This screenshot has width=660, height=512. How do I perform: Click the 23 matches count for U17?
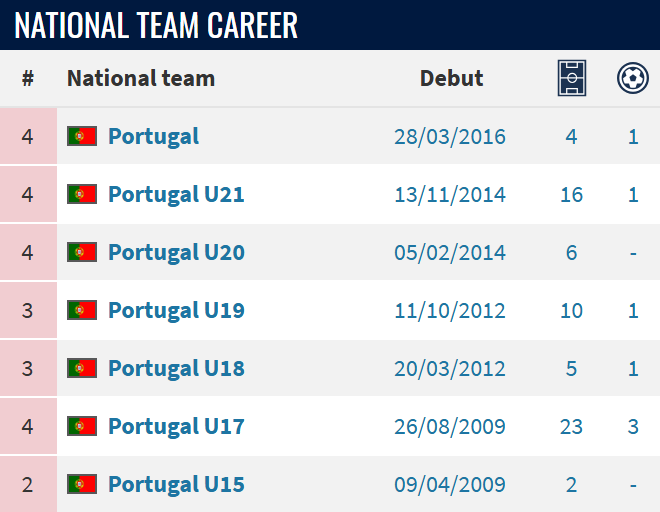[571, 426]
